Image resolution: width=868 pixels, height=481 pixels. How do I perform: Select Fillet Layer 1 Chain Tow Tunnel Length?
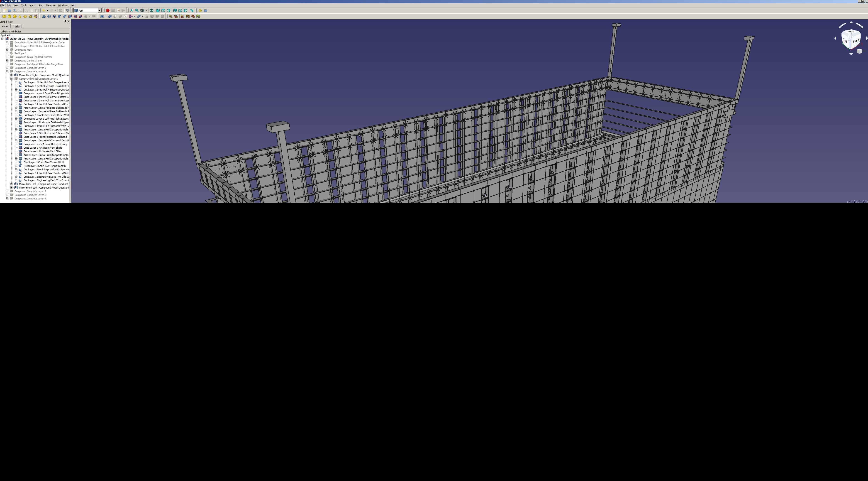44,166
